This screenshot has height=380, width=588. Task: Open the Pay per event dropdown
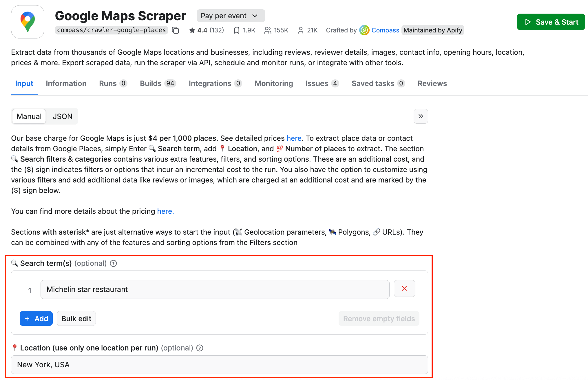pos(231,16)
